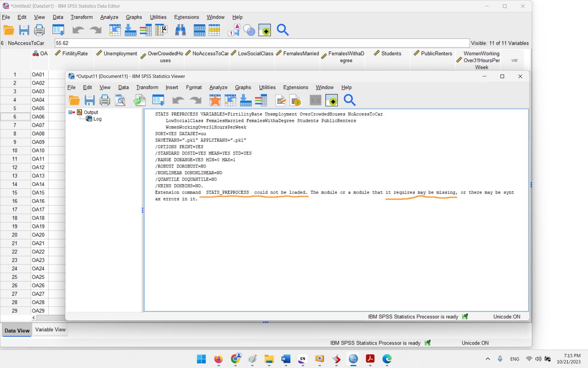Toggle Value Labels display in Data Editor toolbar
The height and width of the screenshot is (368, 588).
tap(234, 30)
